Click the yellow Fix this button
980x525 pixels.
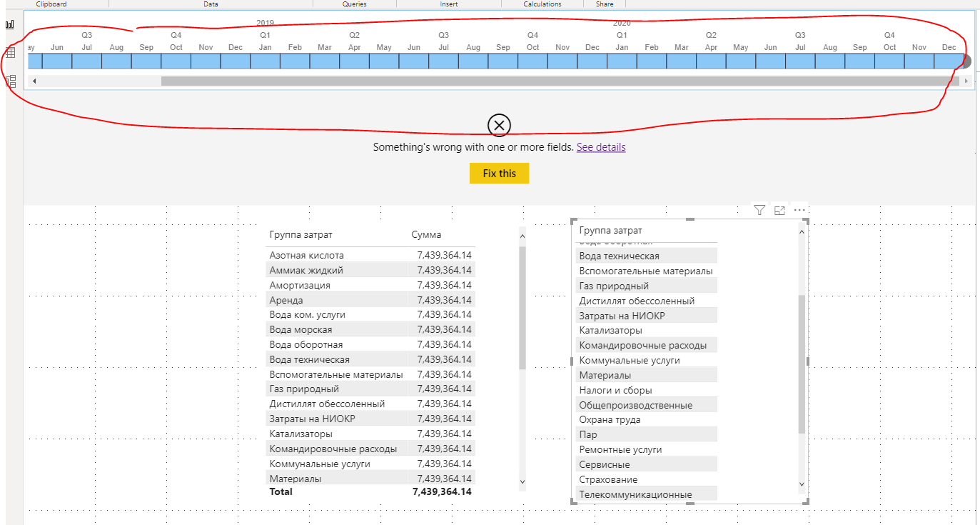(499, 174)
